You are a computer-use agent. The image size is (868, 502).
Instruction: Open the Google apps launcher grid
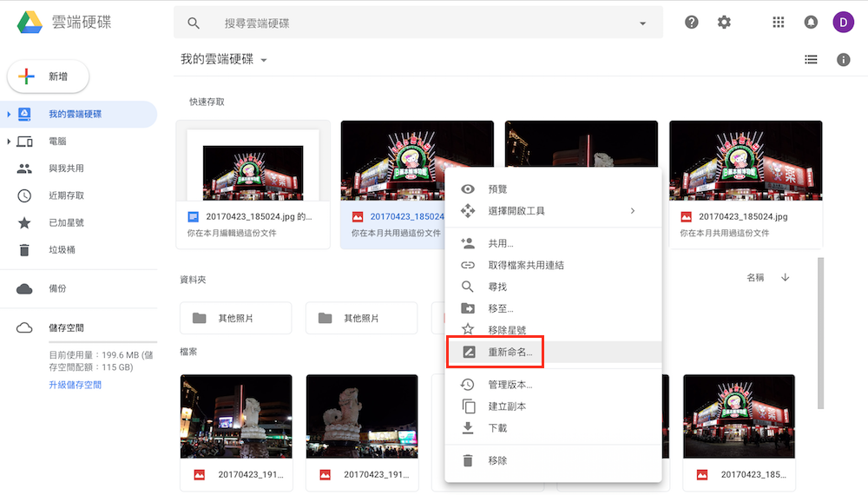point(779,22)
